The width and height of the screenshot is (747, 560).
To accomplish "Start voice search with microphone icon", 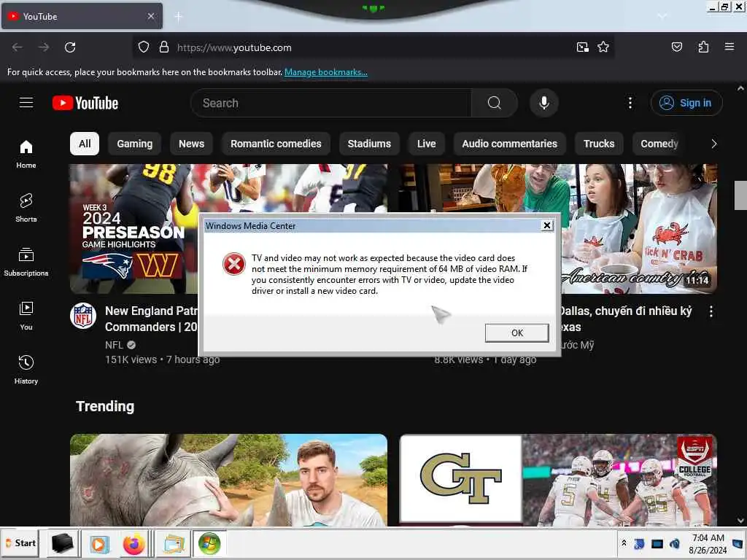I will [x=544, y=103].
